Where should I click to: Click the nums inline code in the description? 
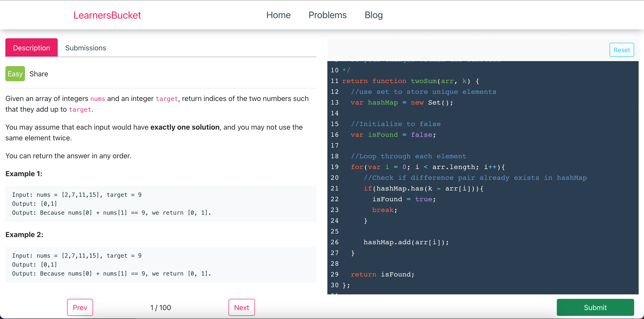point(98,99)
